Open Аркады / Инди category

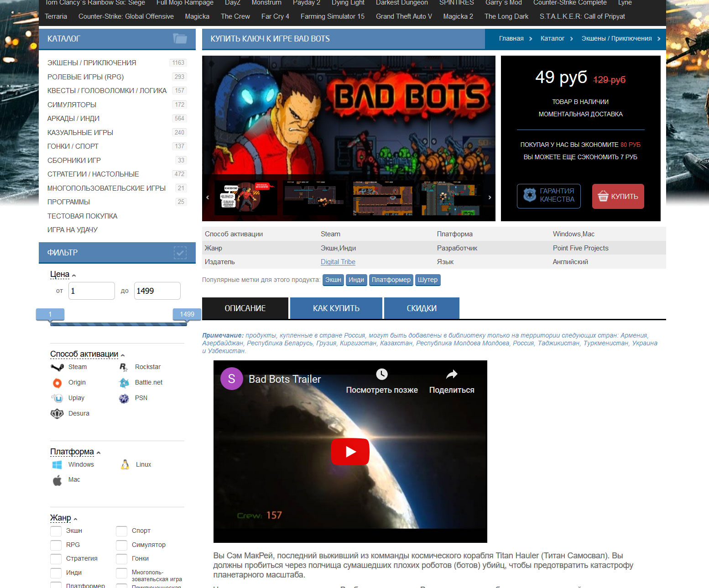[73, 119]
